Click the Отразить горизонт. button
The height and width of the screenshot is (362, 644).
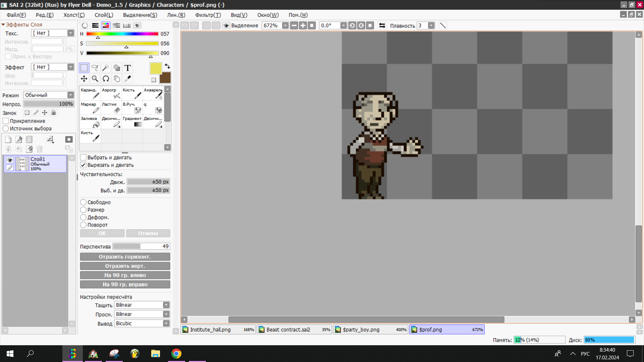tap(125, 257)
